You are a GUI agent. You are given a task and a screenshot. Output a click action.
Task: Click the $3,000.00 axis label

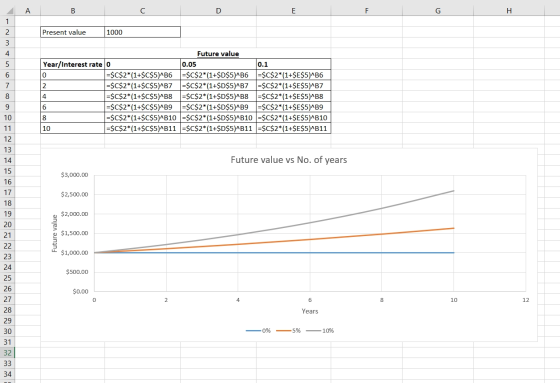coord(74,175)
